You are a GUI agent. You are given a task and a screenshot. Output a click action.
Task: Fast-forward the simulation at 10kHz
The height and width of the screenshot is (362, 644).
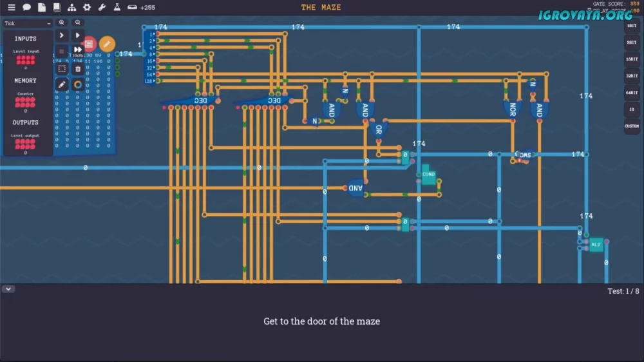tap(78, 51)
